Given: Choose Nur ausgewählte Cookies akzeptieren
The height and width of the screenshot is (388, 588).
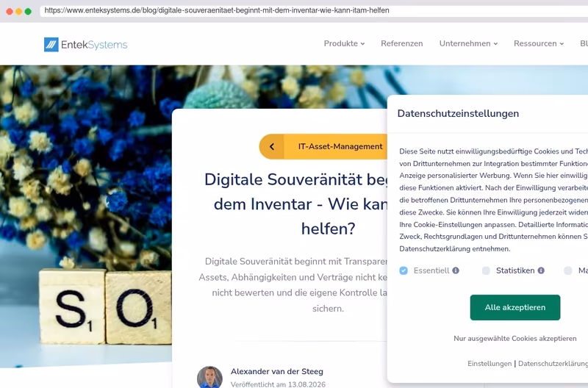Looking at the screenshot, I should click(515, 339).
